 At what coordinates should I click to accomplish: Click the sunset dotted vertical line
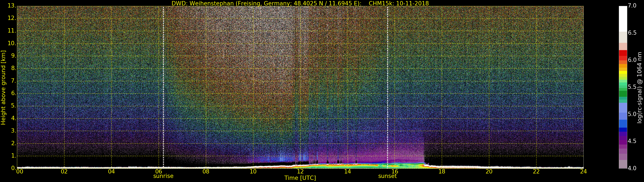click(x=387, y=87)
